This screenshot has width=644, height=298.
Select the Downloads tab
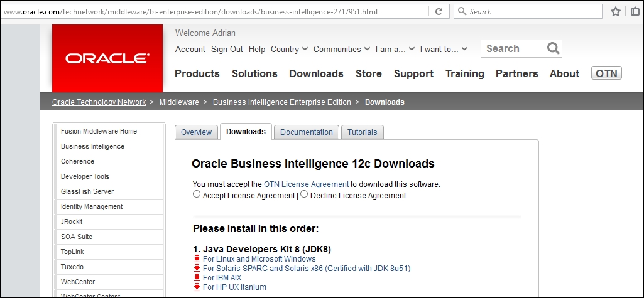click(x=246, y=132)
